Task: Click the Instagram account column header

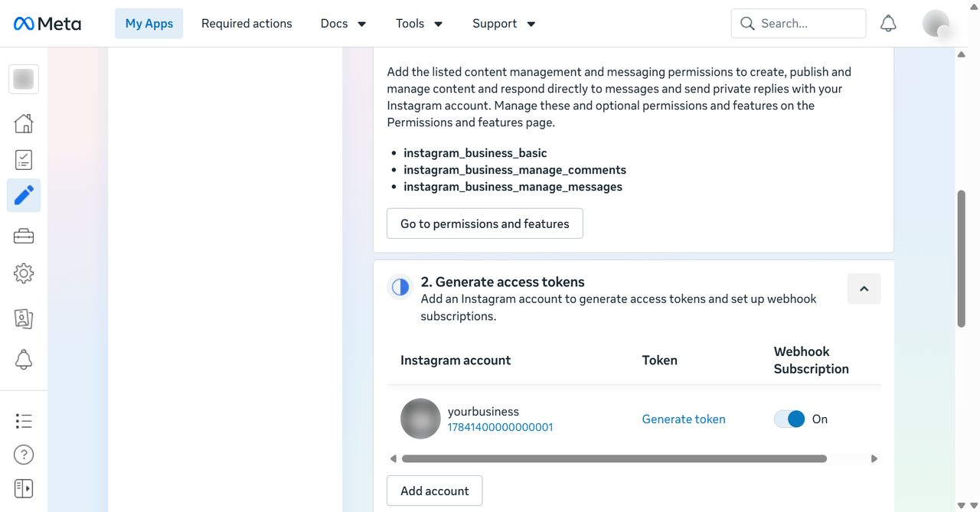Action: coord(456,360)
